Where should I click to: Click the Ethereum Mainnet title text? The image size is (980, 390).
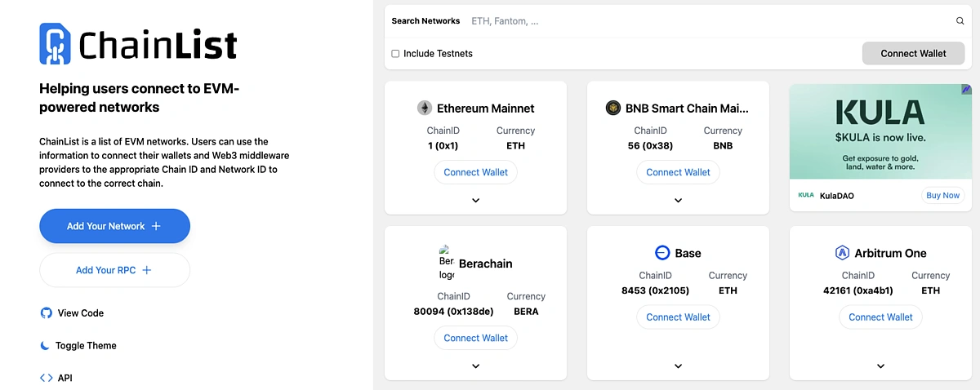coord(486,108)
